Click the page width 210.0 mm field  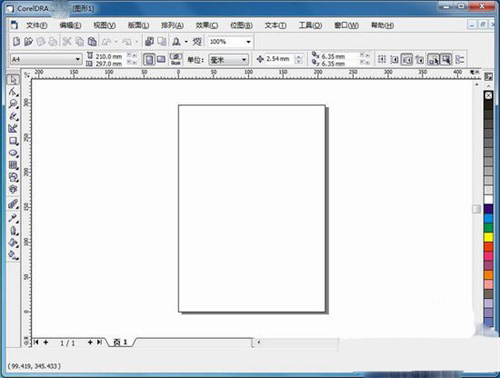(x=108, y=56)
